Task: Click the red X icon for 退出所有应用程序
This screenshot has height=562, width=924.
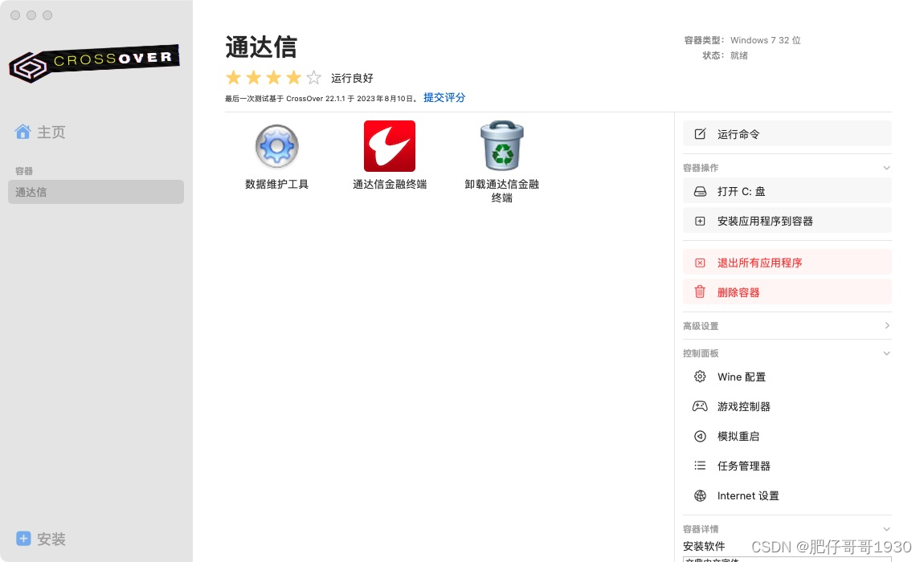Action: 700,263
